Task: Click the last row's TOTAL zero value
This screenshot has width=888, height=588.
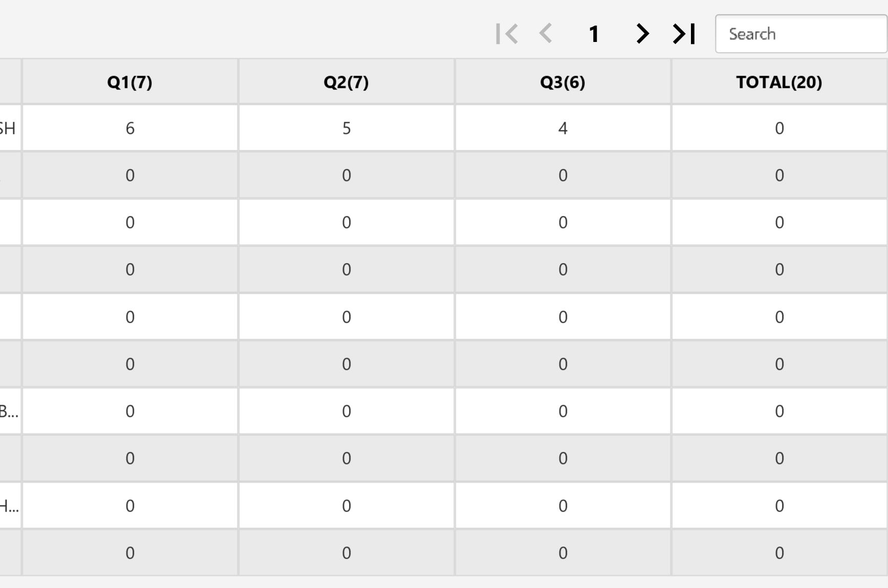Action: coord(779,553)
